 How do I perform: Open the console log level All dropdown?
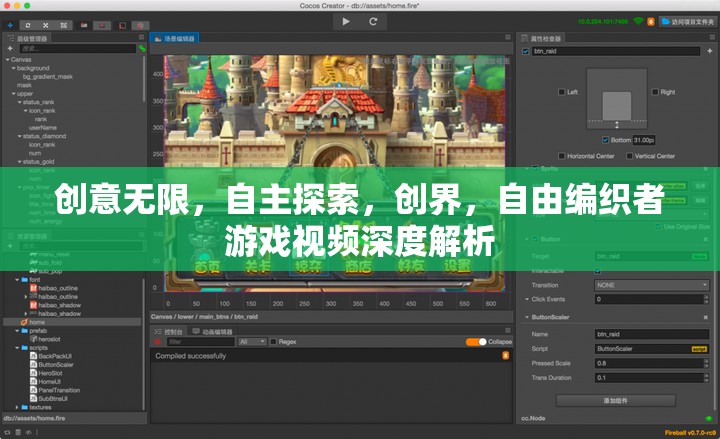[252, 342]
